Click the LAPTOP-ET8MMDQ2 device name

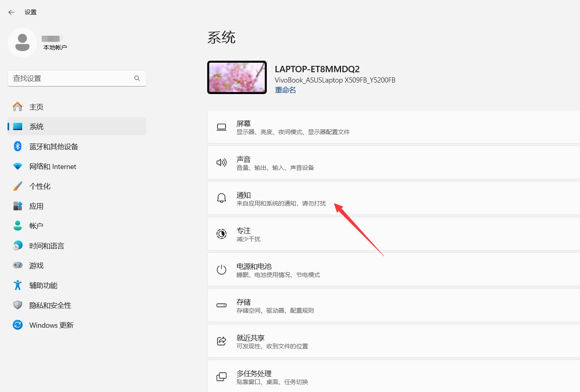[x=317, y=69]
